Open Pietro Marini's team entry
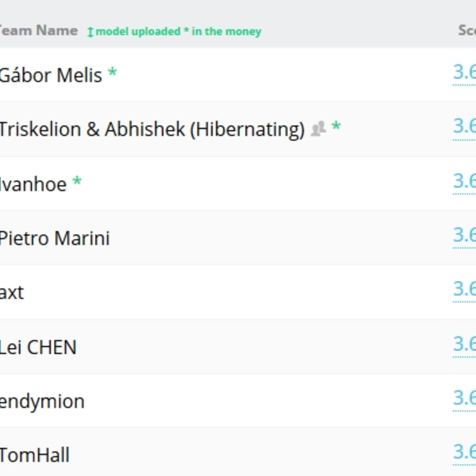The width and height of the screenshot is (476, 476). pyautogui.click(x=55, y=238)
